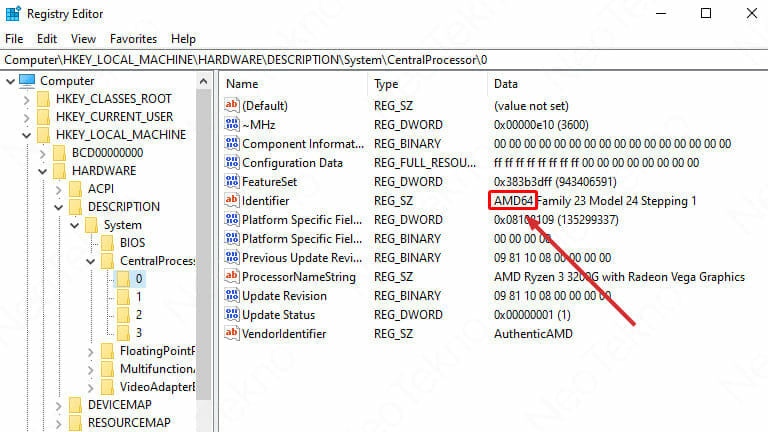Click the Identifier string value icon
The width and height of the screenshot is (768, 432).
click(232, 200)
